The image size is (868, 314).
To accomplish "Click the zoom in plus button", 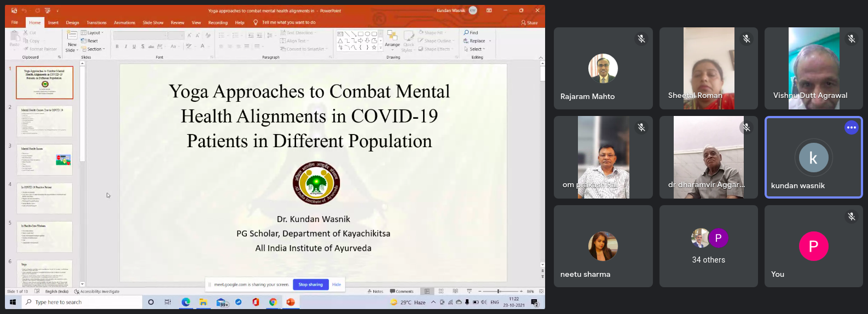I will click(520, 292).
